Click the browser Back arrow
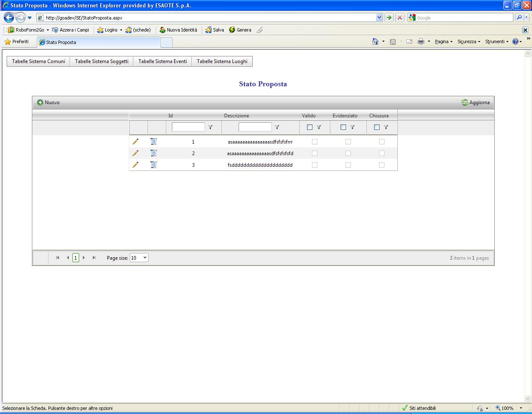Image resolution: width=532 pixels, height=414 pixels. click(9, 17)
